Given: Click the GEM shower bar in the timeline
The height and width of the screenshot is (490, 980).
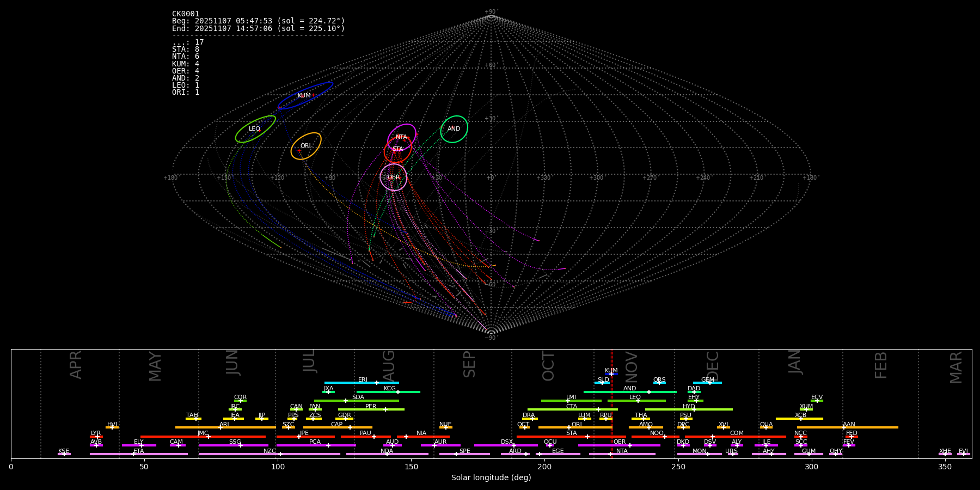Looking at the screenshot, I should point(707,383).
